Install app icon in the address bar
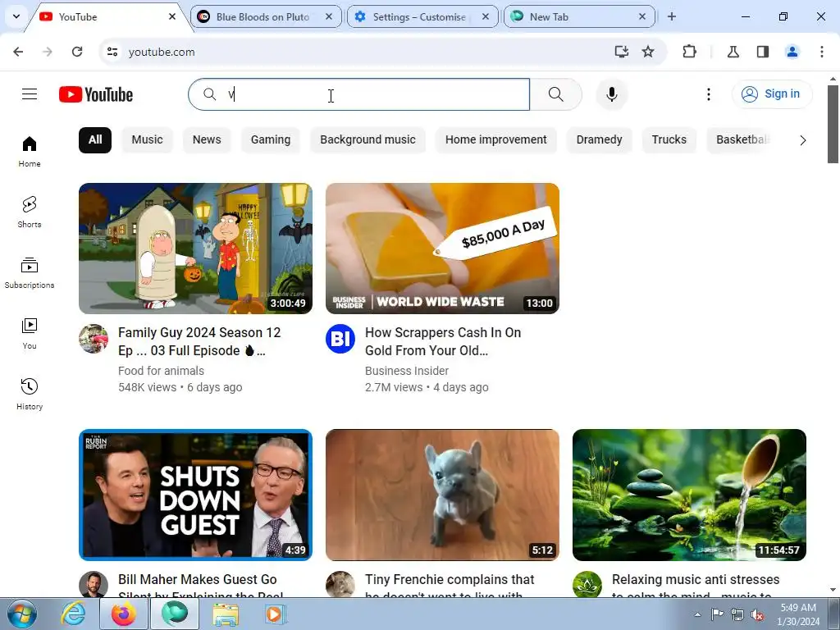The height and width of the screenshot is (630, 840). coord(622,52)
